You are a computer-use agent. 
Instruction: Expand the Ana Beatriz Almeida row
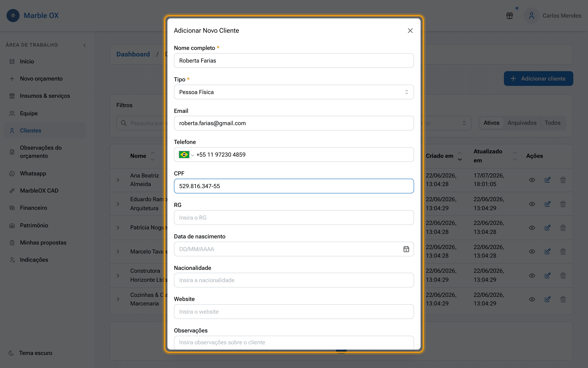[118, 180]
